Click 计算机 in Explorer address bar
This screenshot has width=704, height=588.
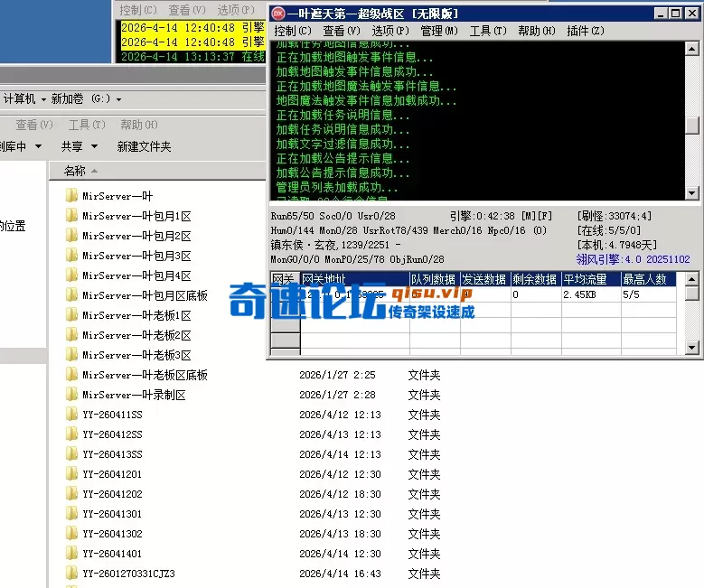[x=19, y=98]
